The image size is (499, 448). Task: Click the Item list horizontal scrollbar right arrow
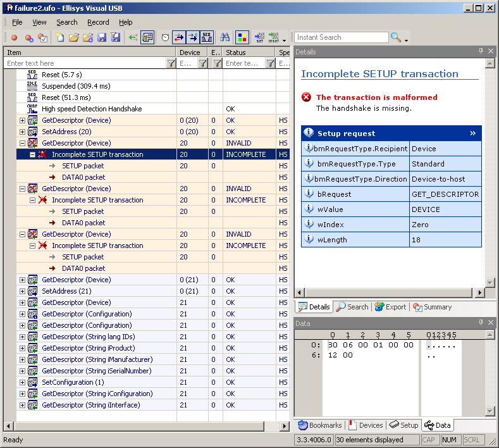284,426
